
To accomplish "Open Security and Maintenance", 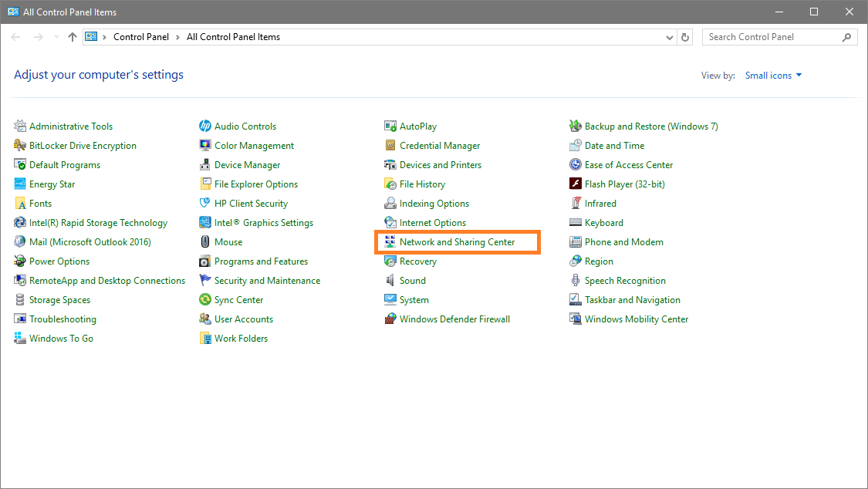I will 268,281.
